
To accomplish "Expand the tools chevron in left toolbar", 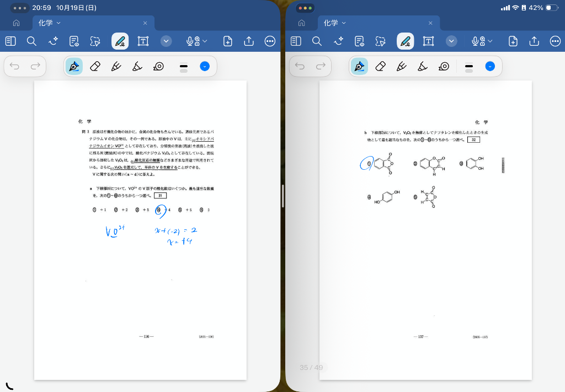I will point(166,41).
